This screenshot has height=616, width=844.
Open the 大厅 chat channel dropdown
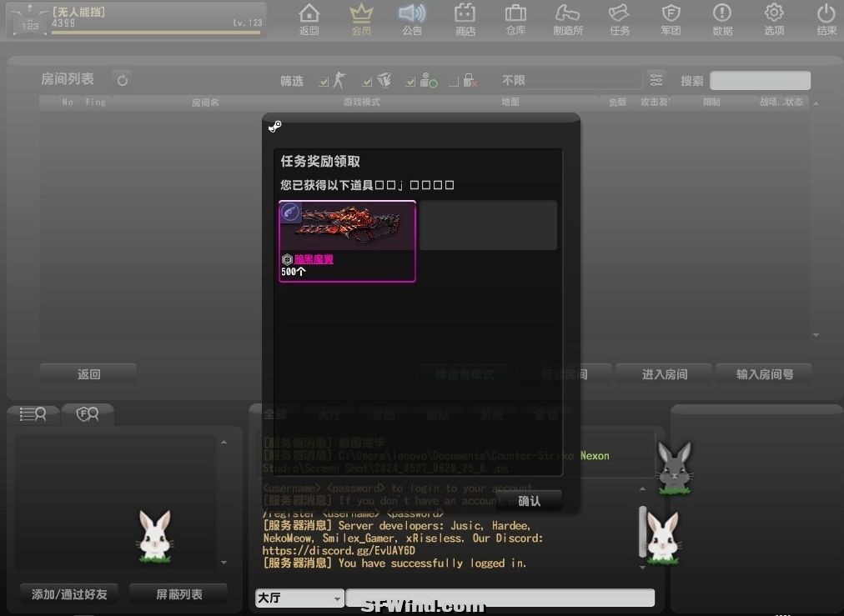(299, 598)
